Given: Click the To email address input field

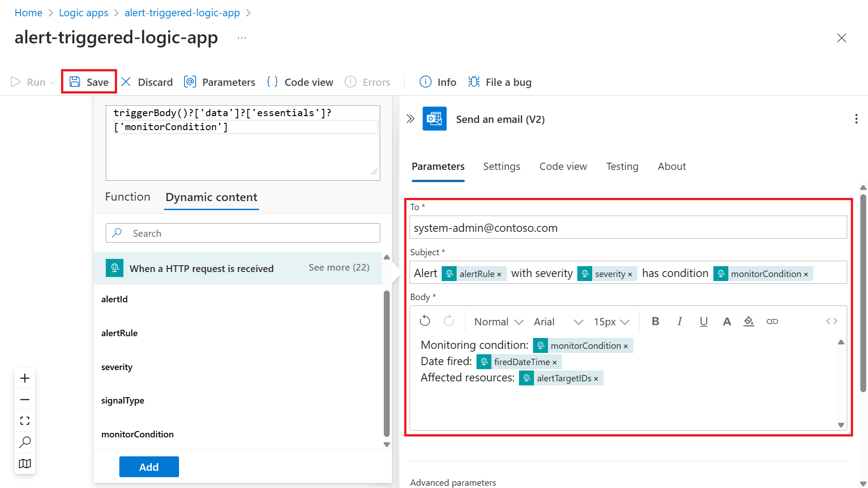Looking at the screenshot, I should [x=628, y=228].
